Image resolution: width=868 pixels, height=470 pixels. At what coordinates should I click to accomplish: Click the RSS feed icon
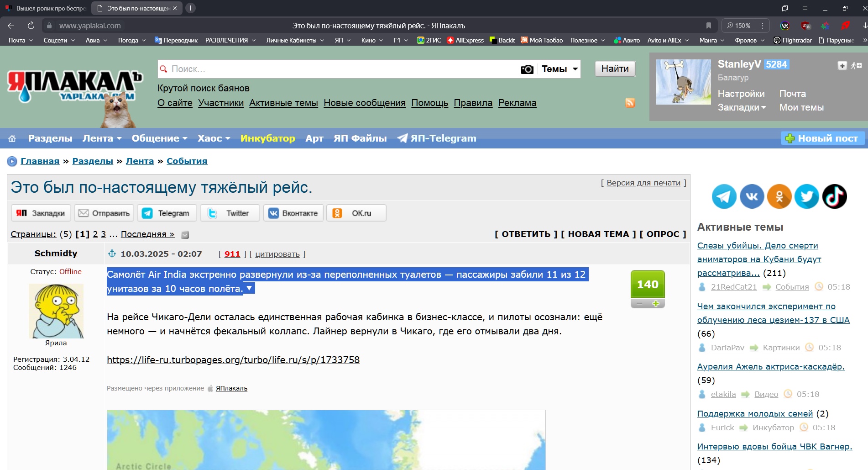point(630,103)
